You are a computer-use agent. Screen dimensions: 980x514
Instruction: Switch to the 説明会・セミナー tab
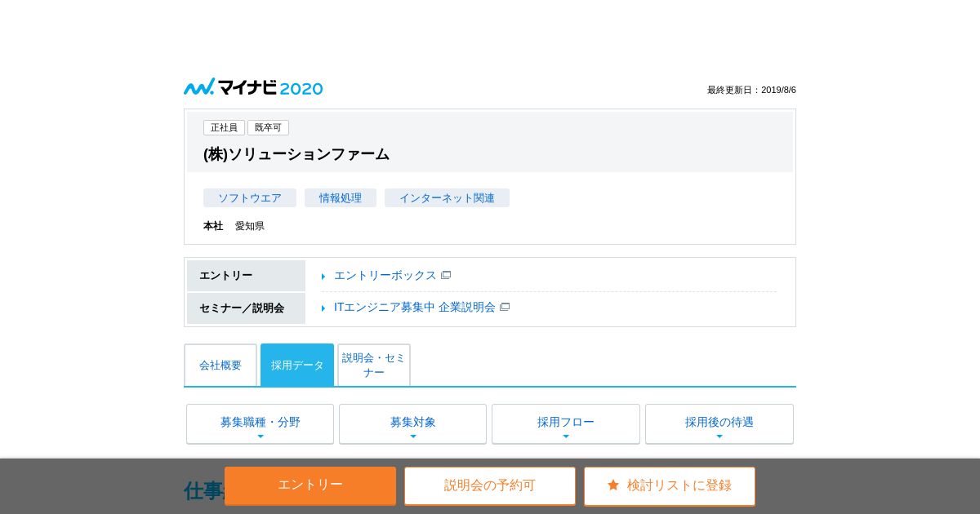374,366
